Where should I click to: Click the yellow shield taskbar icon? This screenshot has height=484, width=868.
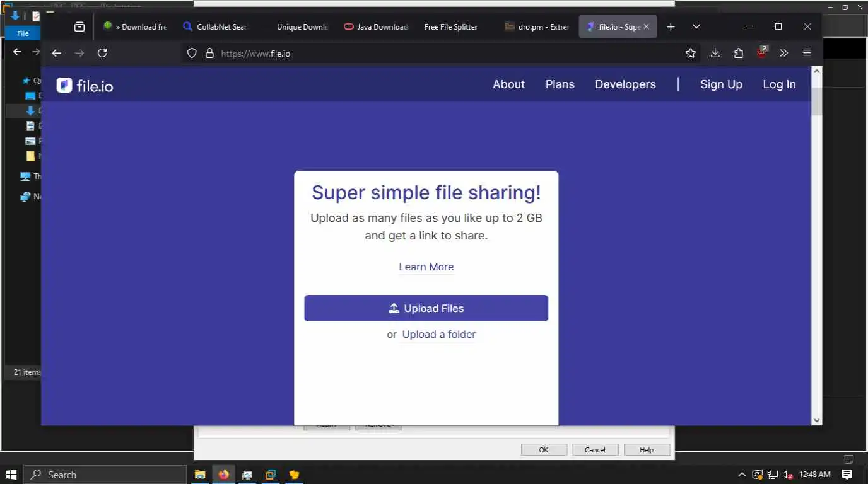point(294,475)
